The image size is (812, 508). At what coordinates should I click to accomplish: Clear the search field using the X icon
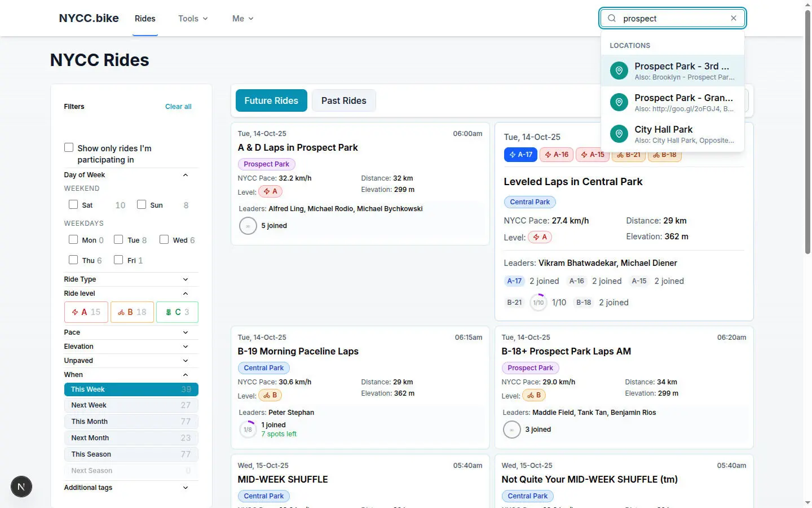click(734, 18)
